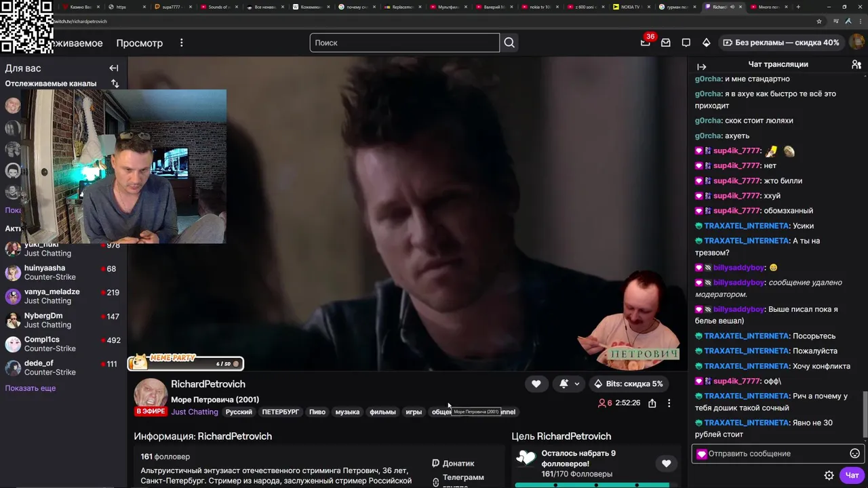The image size is (868, 488).
Task: Click stream title 'Море Петровича (2001)'
Action: tap(215, 400)
